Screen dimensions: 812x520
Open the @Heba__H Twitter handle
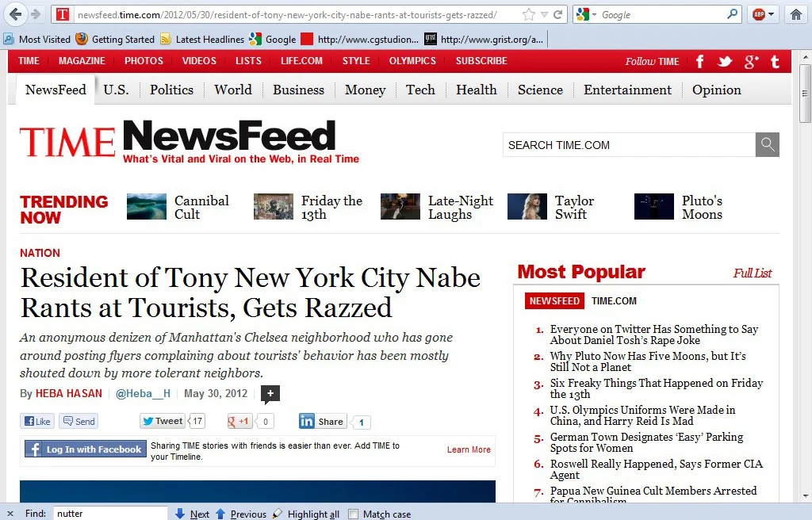(x=143, y=394)
